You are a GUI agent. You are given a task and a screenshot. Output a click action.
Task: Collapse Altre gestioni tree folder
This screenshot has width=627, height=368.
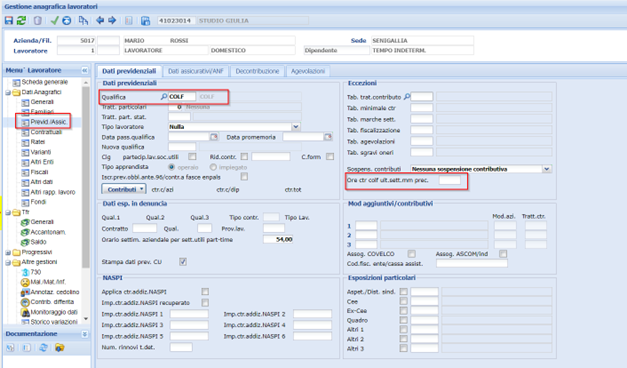click(x=8, y=262)
